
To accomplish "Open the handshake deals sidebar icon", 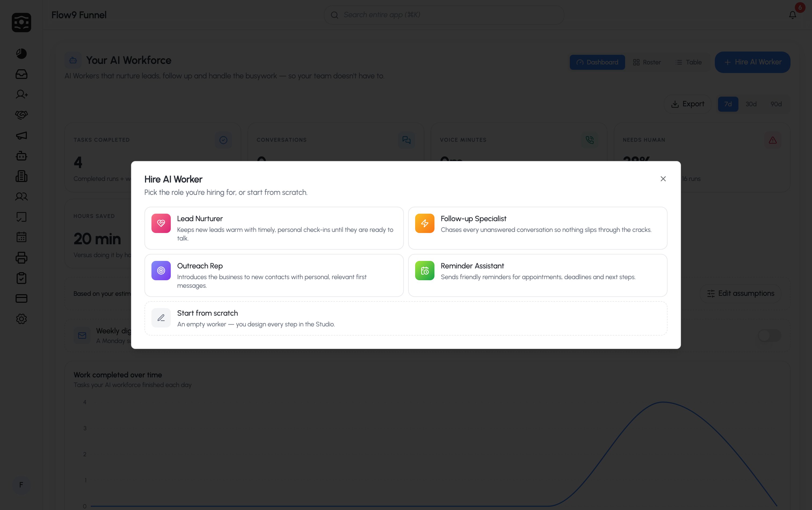I will tap(21, 115).
